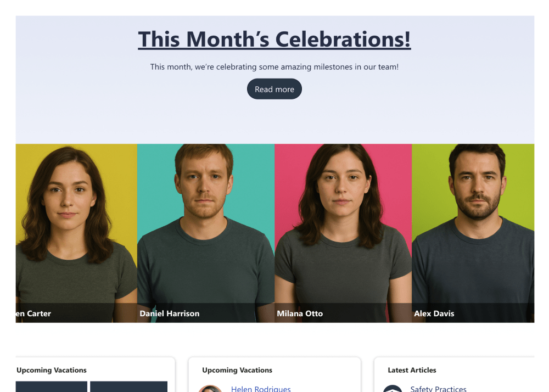Click the Read more button
Screen dimensions: 549x392
tap(274, 89)
